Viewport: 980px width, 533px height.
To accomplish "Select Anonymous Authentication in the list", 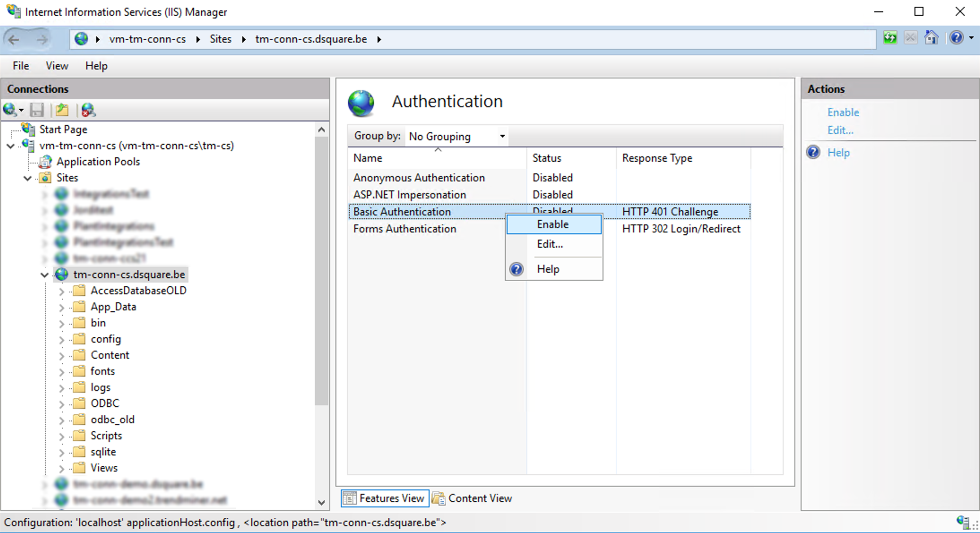I will pyautogui.click(x=419, y=177).
